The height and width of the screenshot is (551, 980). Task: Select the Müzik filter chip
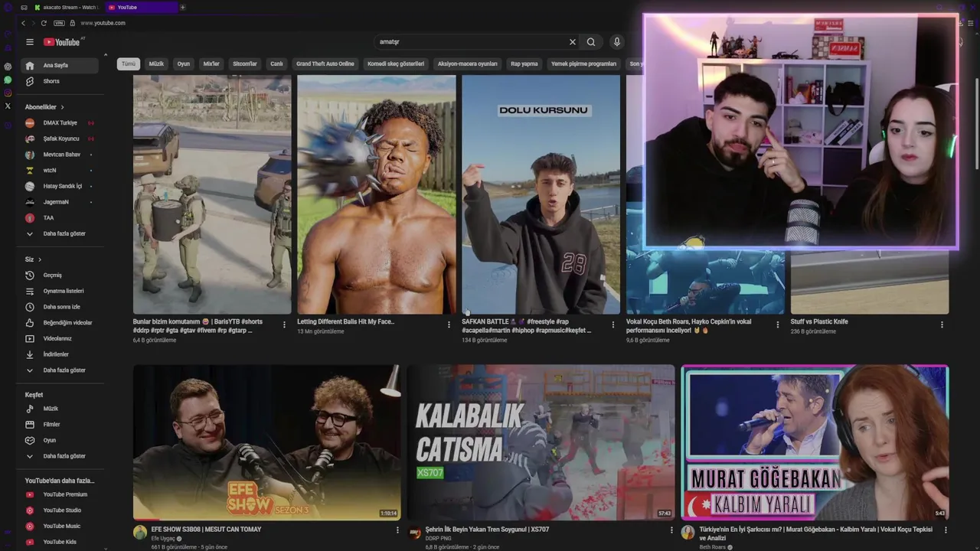(x=156, y=64)
